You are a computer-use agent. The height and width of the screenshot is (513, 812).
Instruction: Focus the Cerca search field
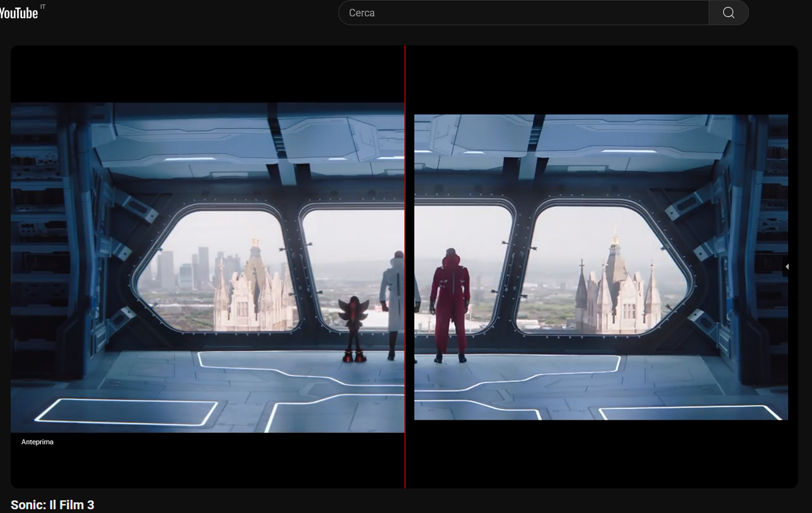point(523,13)
